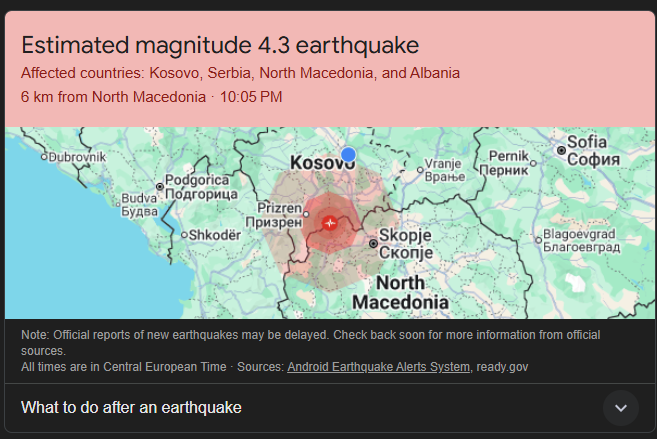Click the red earthquake epicenter marker

(x=330, y=222)
